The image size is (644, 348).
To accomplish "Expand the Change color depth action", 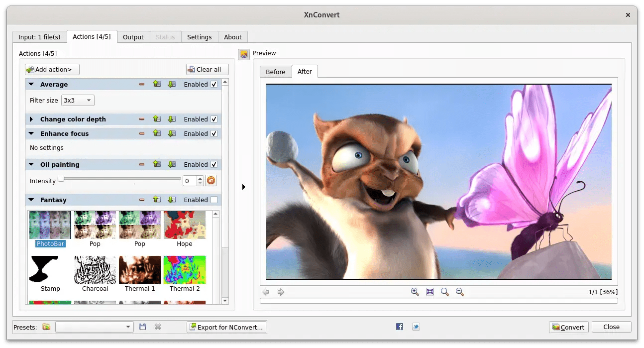I will (31, 119).
